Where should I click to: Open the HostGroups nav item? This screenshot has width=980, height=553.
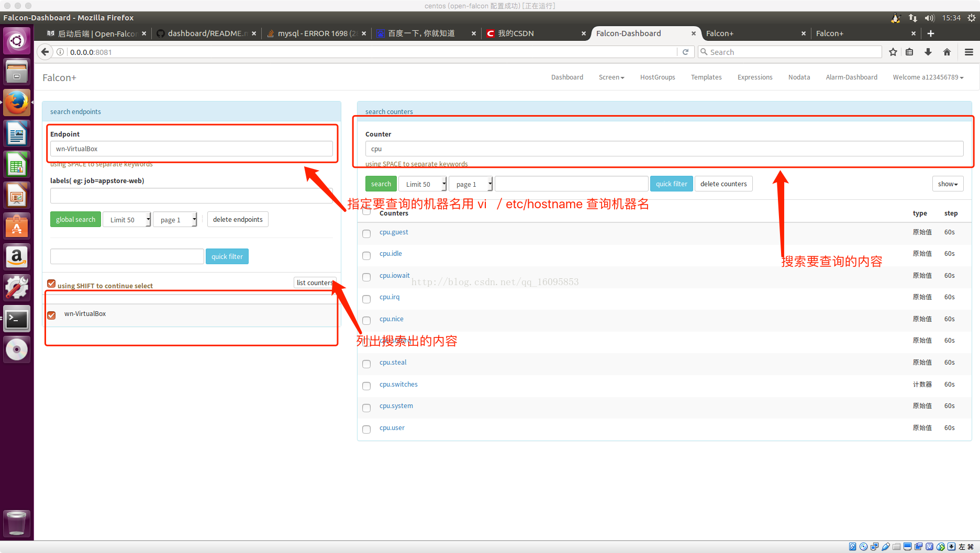[x=658, y=77]
